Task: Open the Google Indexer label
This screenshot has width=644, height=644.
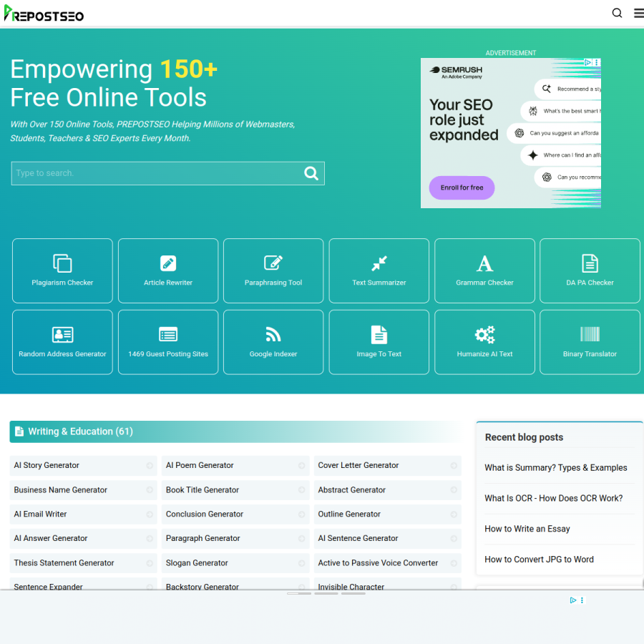Action: click(273, 354)
